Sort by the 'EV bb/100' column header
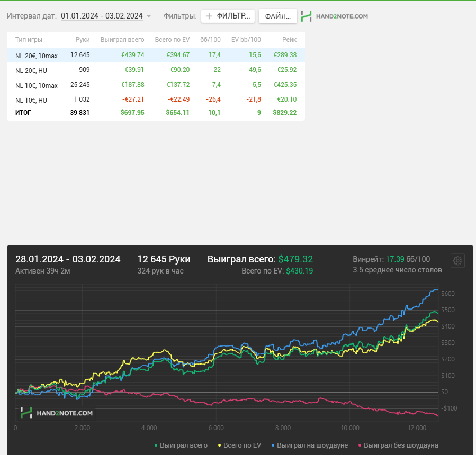The width and height of the screenshot is (476, 455). (x=246, y=40)
